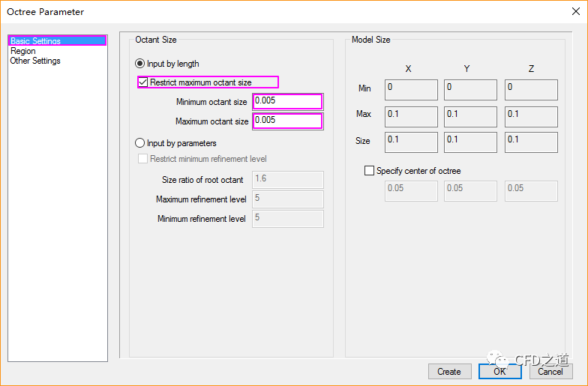Select Basic Settings in left list
Image resolution: width=588 pixels, height=386 pixels.
click(x=35, y=41)
